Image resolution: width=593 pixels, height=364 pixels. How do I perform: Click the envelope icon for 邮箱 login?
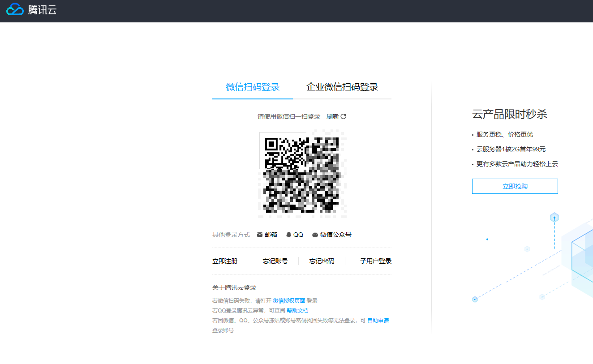[260, 235]
